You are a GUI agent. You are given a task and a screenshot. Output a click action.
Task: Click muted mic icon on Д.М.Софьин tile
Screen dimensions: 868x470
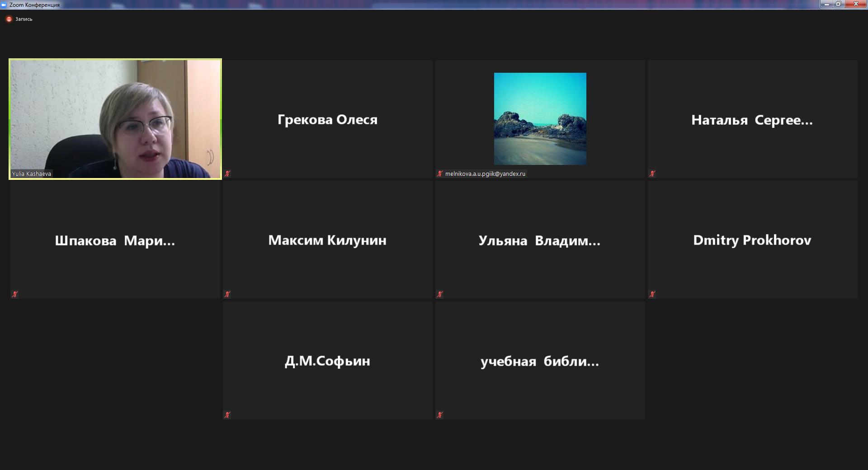pos(227,415)
